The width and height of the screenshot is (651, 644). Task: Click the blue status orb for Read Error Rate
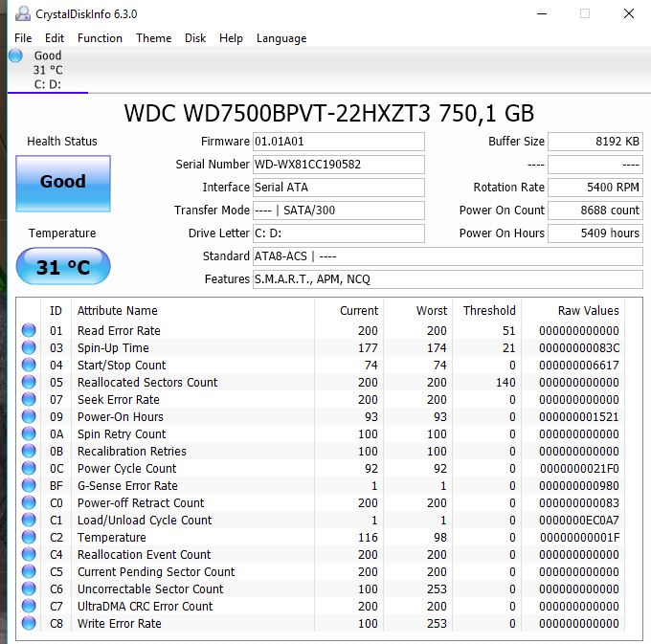pyautogui.click(x=29, y=331)
